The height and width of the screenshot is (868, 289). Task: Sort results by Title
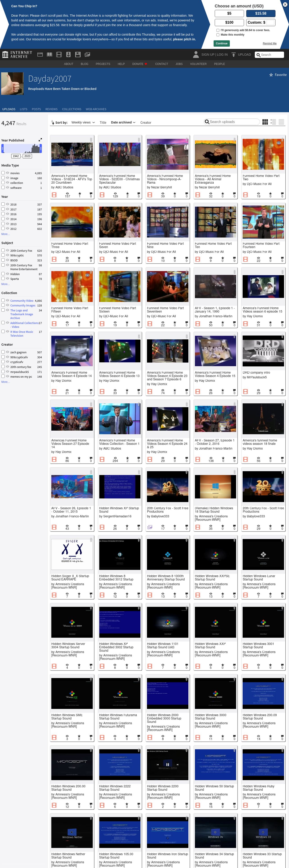(103, 122)
